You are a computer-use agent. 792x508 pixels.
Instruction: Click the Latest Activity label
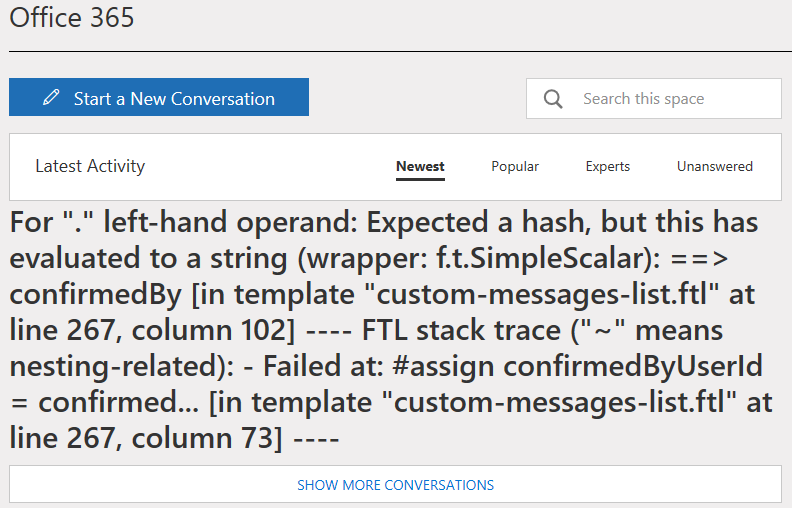pos(90,167)
